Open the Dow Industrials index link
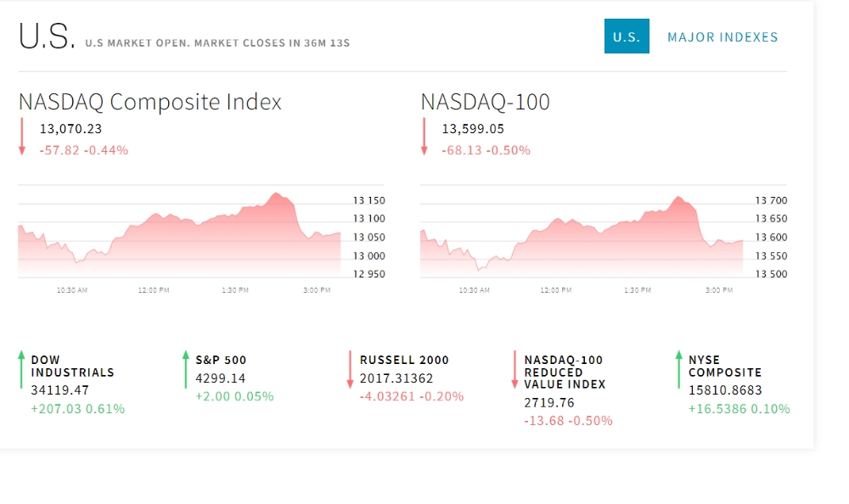Image resolution: width=849 pixels, height=504 pixels. point(72,366)
